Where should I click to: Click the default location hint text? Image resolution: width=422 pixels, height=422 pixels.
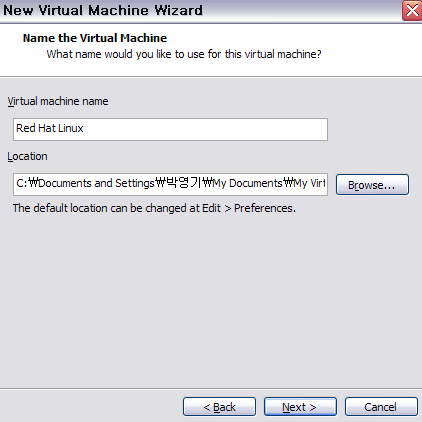[154, 208]
